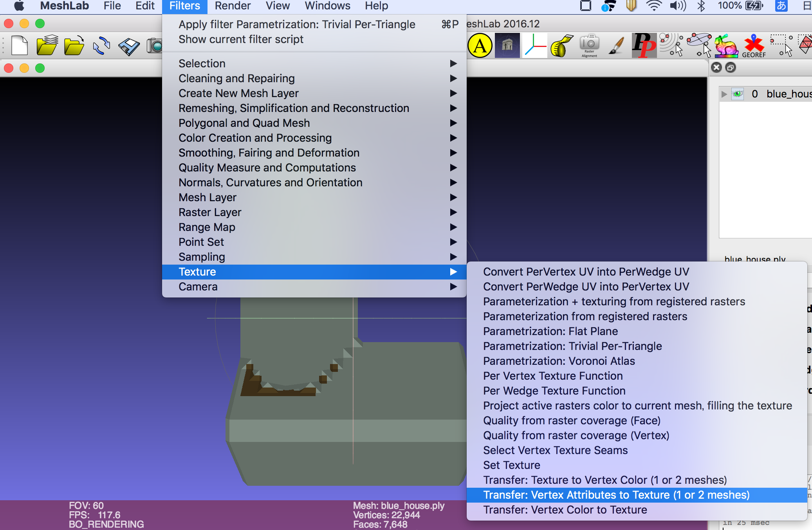This screenshot has width=812, height=530.
Task: Apply filter Parametrization: Trivial Per-Triangle again
Action: 314,24
